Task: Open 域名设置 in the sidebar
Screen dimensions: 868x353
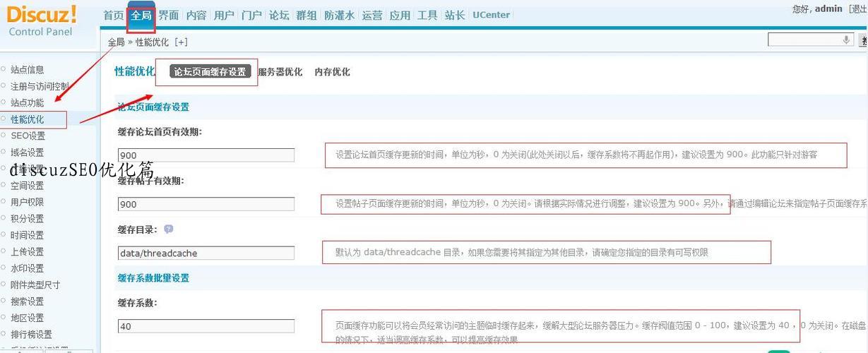Action: pyautogui.click(x=28, y=152)
